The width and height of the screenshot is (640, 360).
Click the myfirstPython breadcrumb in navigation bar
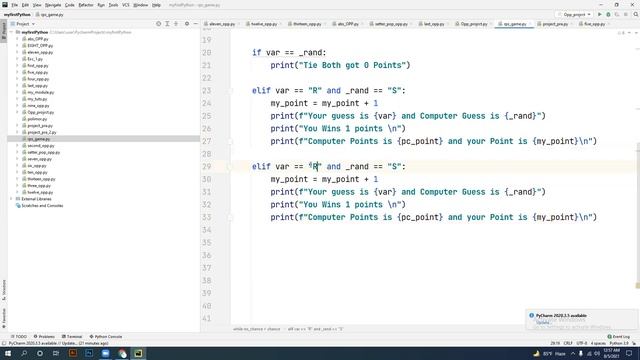point(17,14)
